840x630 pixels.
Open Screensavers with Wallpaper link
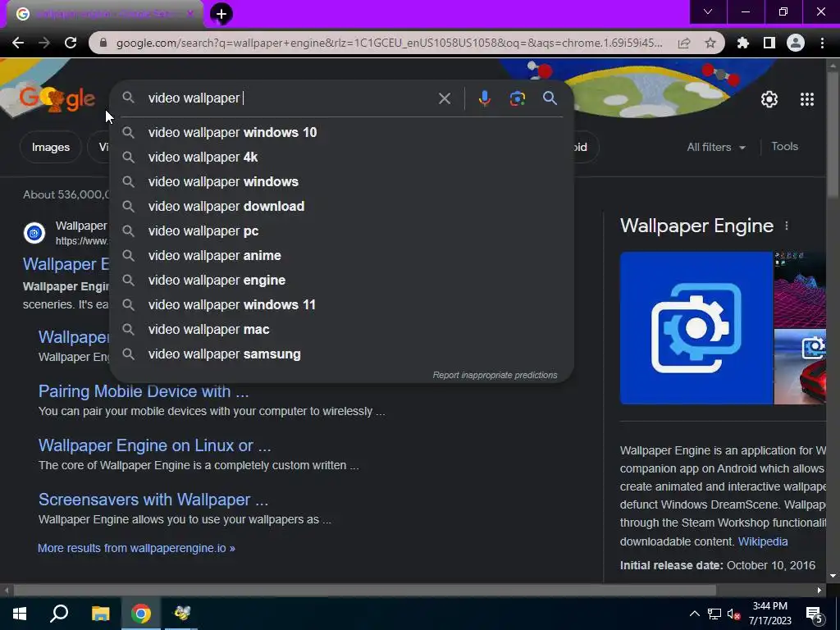click(x=153, y=500)
